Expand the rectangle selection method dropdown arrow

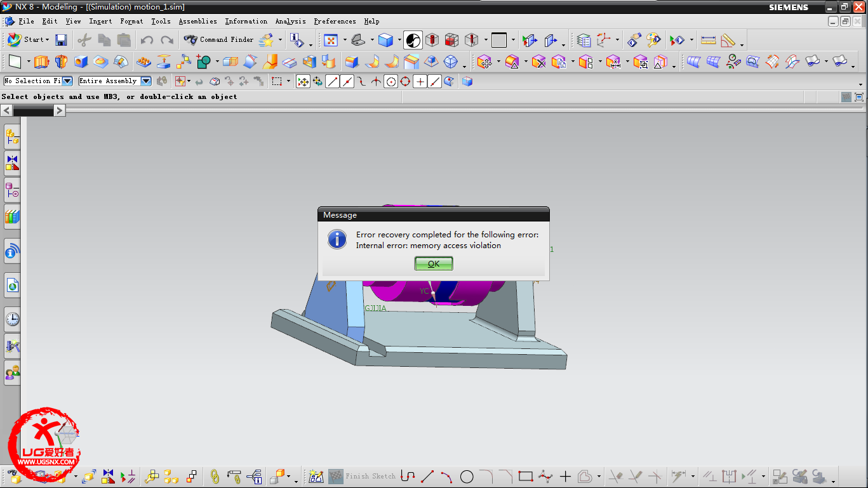click(x=288, y=81)
